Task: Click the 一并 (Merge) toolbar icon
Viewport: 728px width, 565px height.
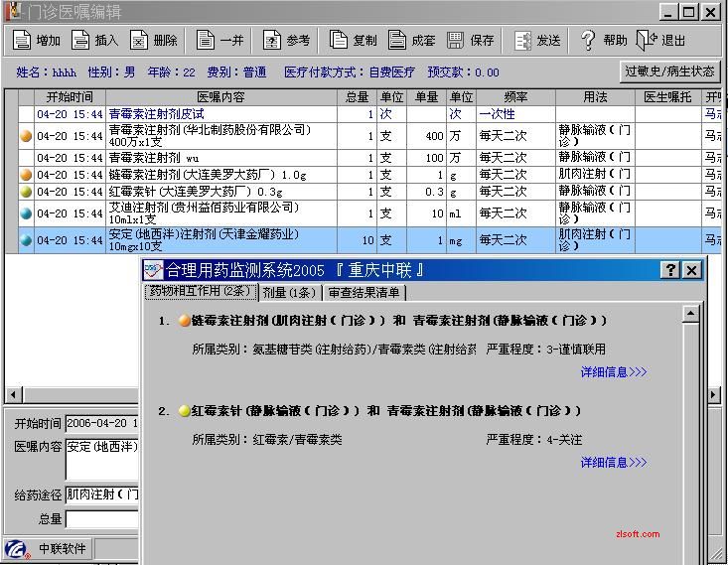Action: tap(206, 41)
